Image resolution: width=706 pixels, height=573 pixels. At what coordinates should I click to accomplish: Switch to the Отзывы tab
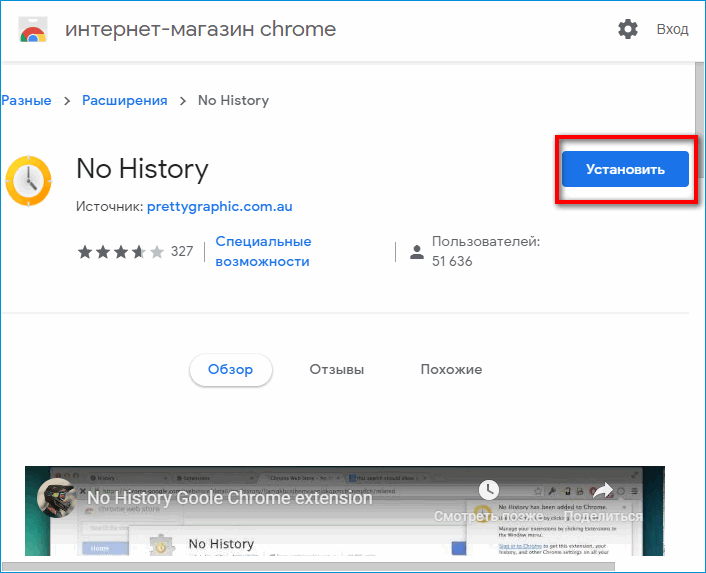click(x=336, y=370)
